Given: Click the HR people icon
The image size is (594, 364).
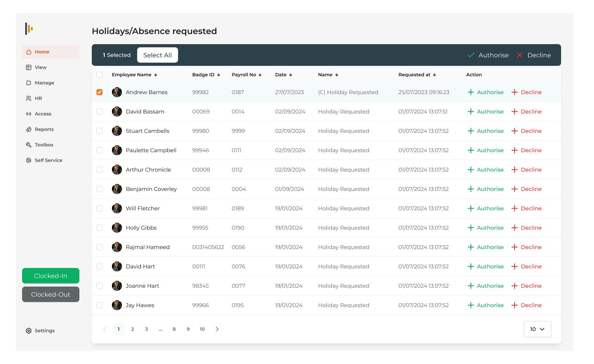Looking at the screenshot, I should click(29, 98).
